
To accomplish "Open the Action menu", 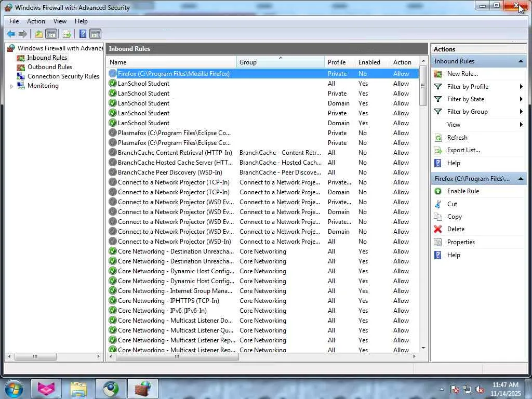I will point(36,21).
